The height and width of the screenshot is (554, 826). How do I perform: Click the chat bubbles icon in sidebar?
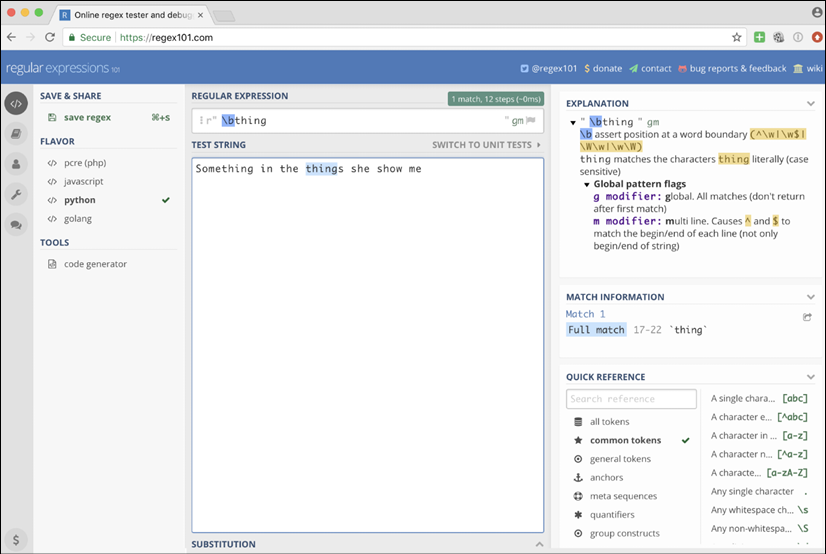click(16, 225)
